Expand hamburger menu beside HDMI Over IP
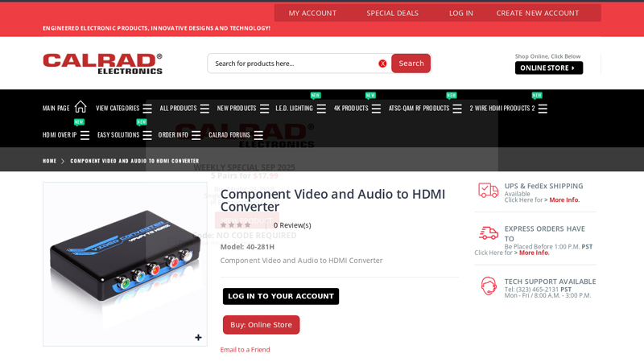 point(85,135)
